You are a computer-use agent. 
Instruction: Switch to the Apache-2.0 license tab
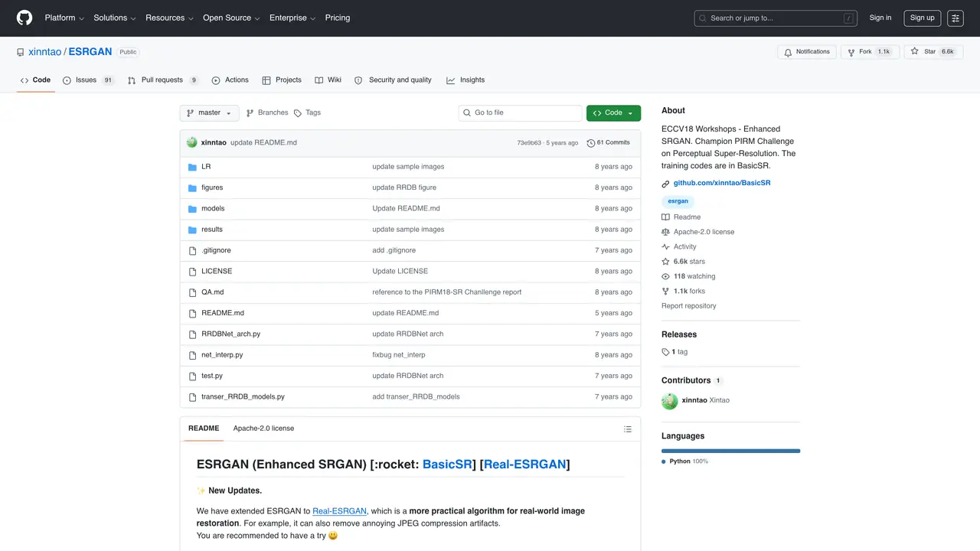point(263,429)
